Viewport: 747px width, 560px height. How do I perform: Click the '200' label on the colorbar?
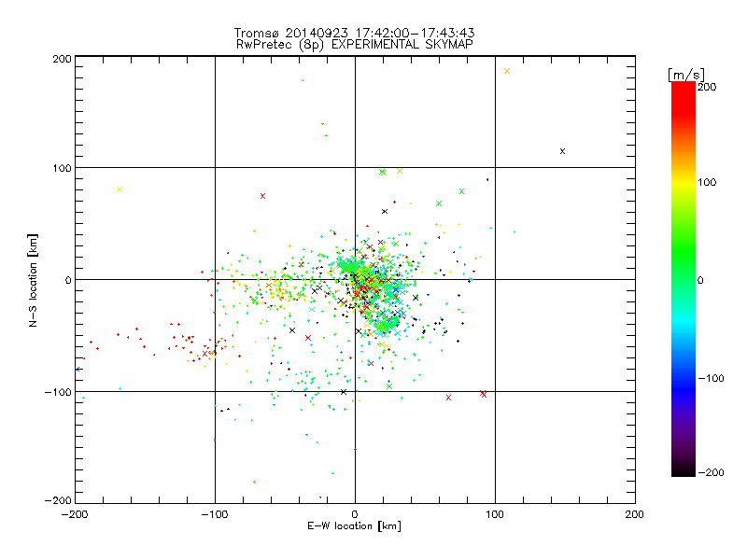pyautogui.click(x=707, y=87)
